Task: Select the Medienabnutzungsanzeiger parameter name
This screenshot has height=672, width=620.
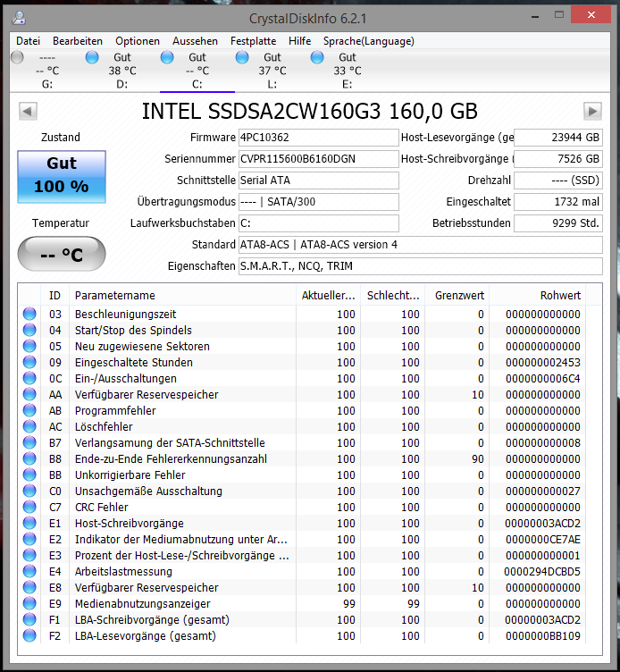Action: [x=143, y=604]
